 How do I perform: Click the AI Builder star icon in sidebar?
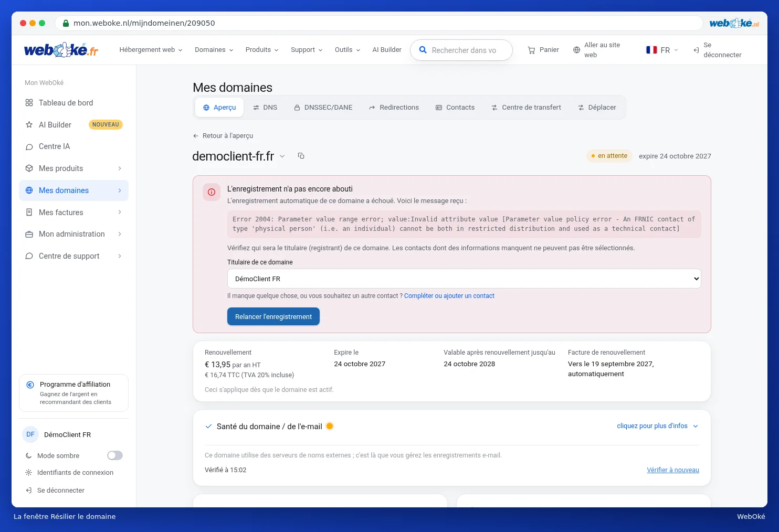point(29,125)
